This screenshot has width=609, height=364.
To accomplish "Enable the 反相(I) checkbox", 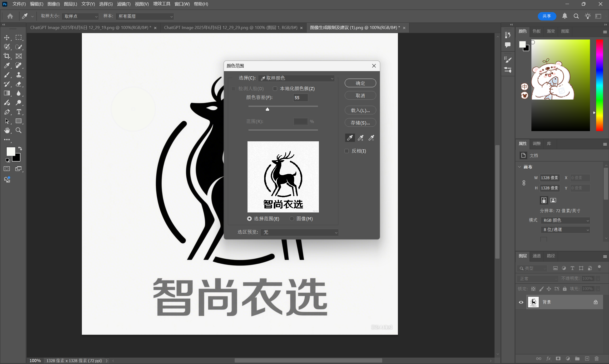I will tap(347, 151).
